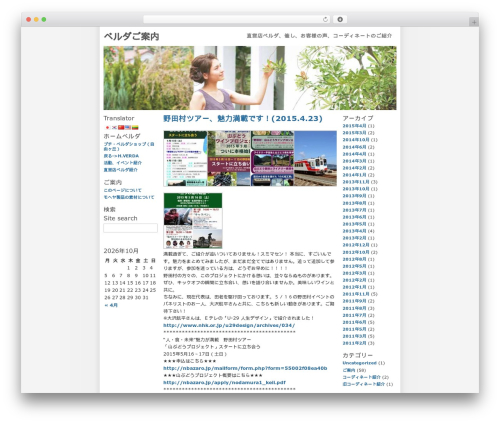Click the 2026年10月 calendar heading
Image resolution: width=500 pixels, height=423 pixels.
pos(121,251)
